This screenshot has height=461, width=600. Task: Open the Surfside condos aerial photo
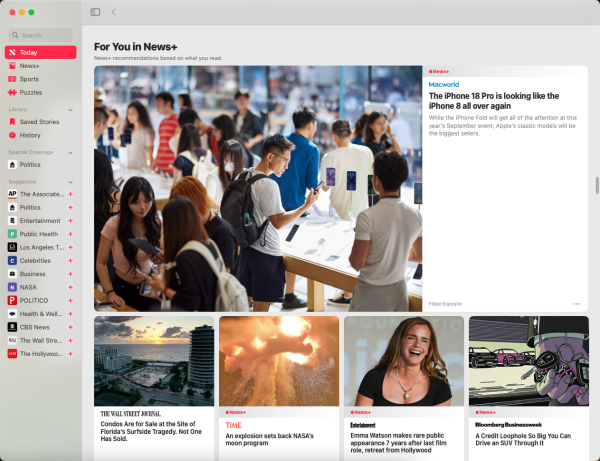coord(154,361)
